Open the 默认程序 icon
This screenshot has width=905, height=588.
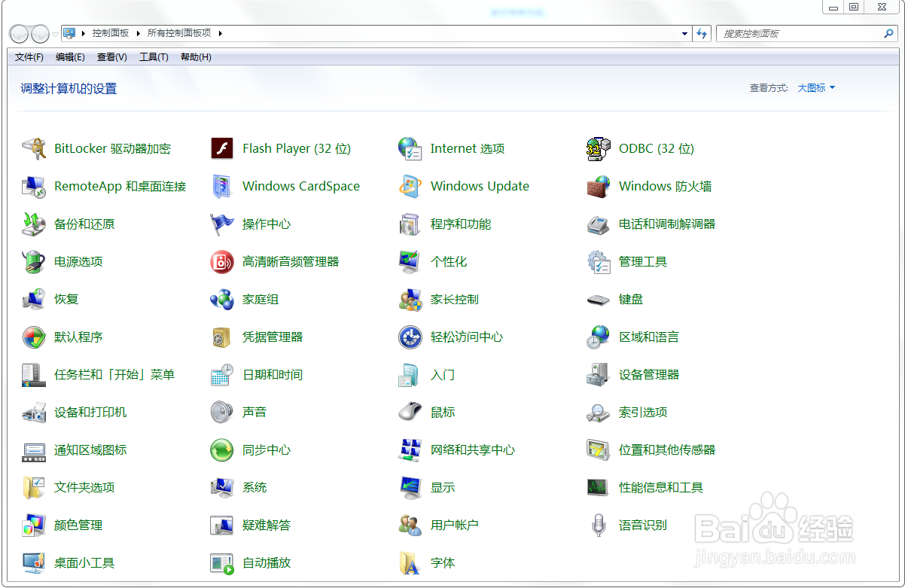(34, 337)
